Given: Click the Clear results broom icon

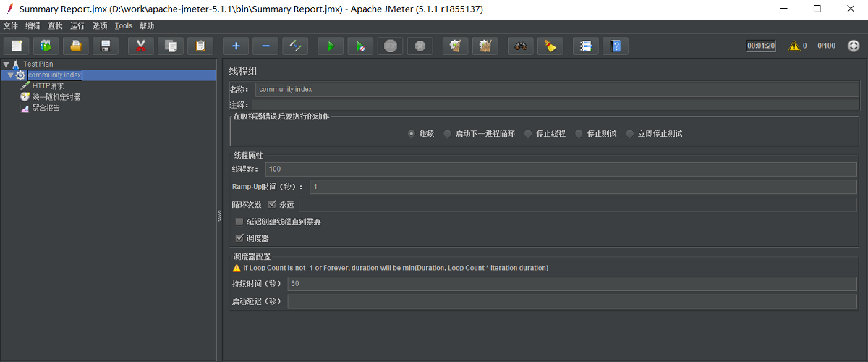Looking at the screenshot, I should 455,46.
